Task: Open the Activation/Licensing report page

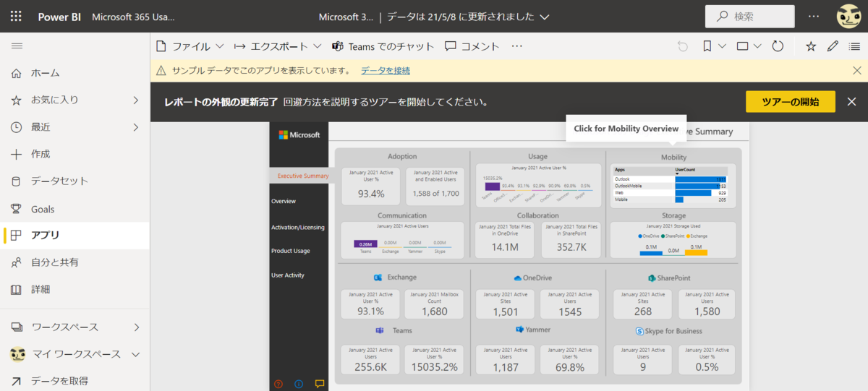Action: pos(297,227)
